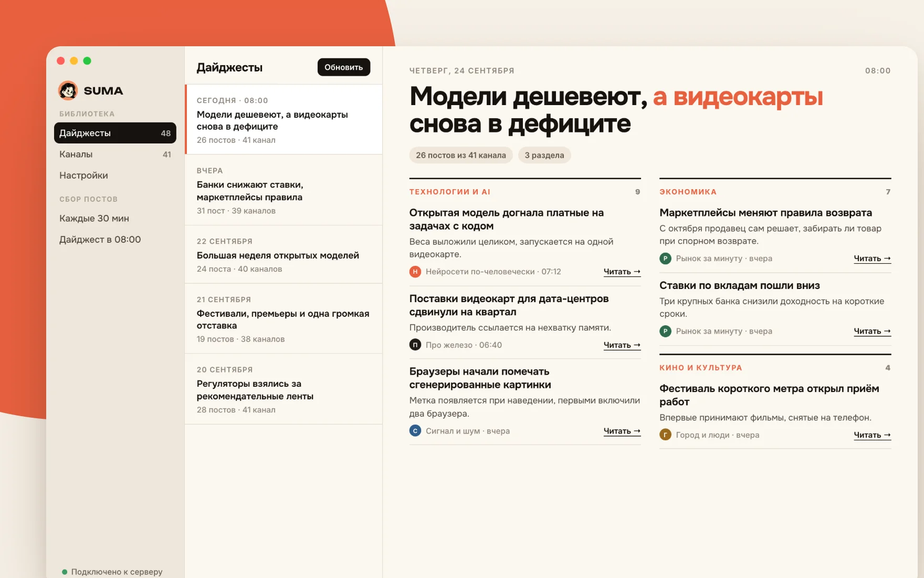Click Читать link for Ставки по вкладам post
The width and height of the screenshot is (924, 578).
(x=872, y=332)
